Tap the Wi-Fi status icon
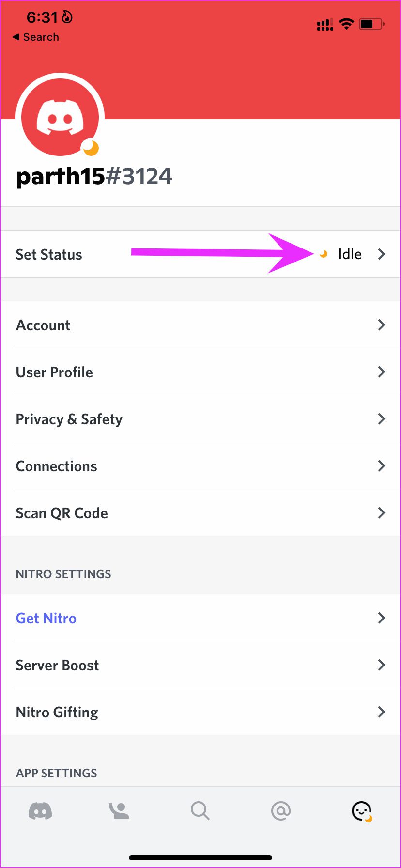 coord(346,24)
